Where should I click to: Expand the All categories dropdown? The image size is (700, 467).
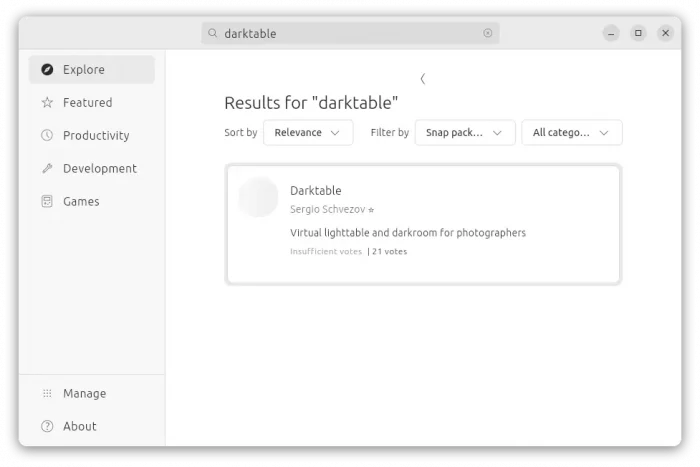[x=572, y=133]
